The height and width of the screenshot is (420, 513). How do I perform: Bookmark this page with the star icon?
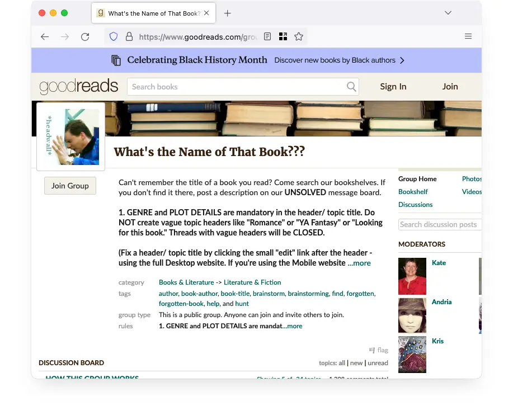[x=299, y=36]
